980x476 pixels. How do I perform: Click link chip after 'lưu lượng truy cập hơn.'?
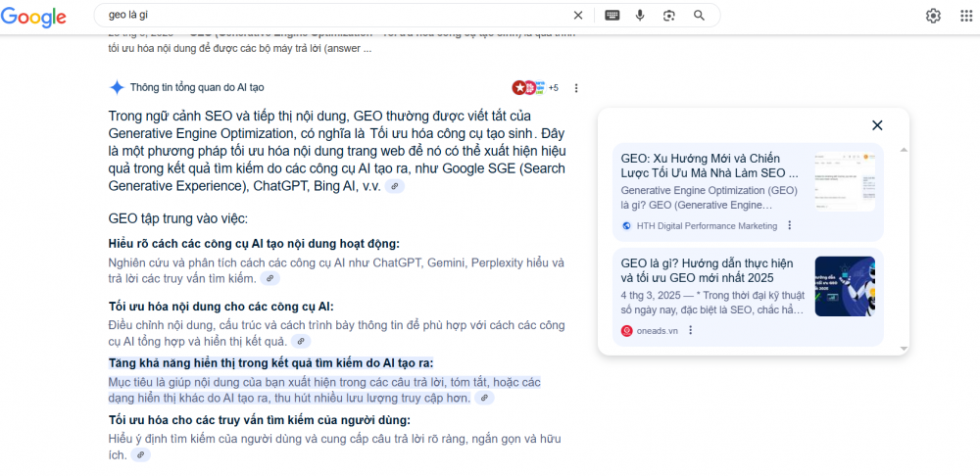484,398
